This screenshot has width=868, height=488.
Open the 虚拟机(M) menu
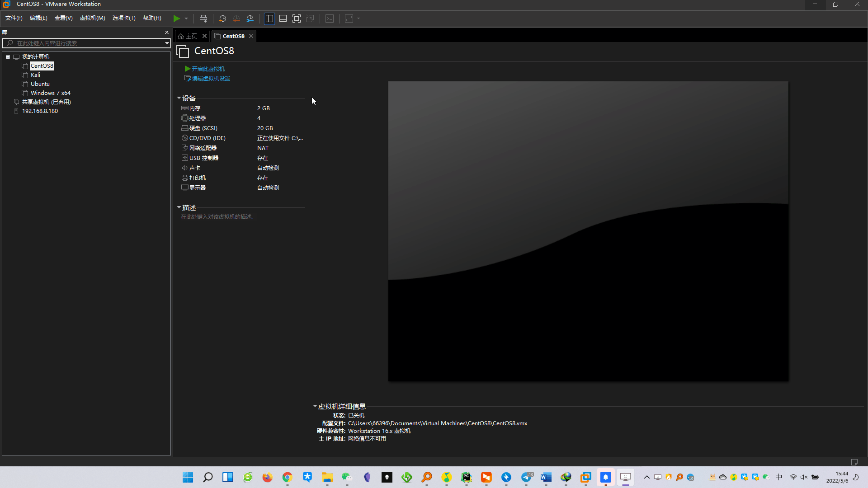click(x=92, y=18)
